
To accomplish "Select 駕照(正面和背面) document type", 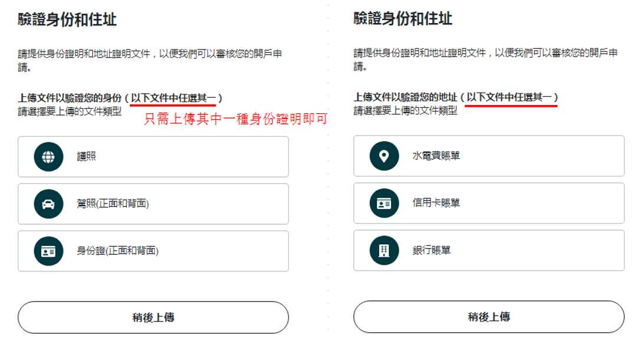I will 153,204.
